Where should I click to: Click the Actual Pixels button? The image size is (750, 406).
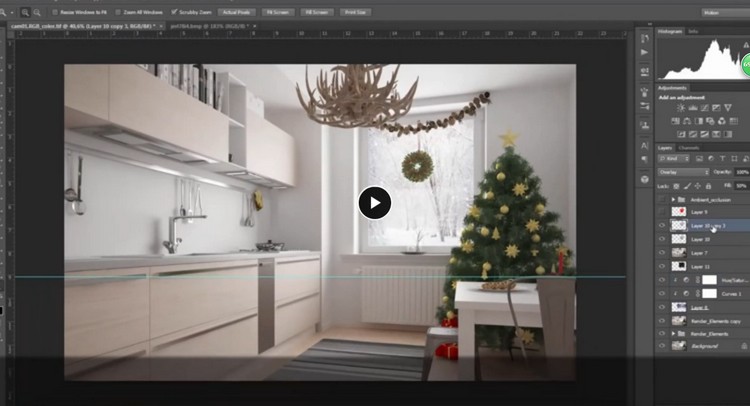pyautogui.click(x=237, y=12)
